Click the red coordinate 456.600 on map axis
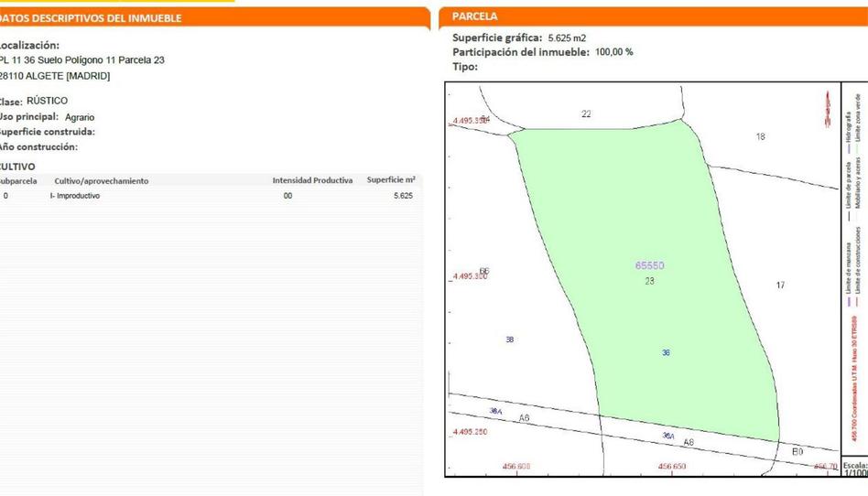This screenshot has height=496, width=868. [516, 467]
